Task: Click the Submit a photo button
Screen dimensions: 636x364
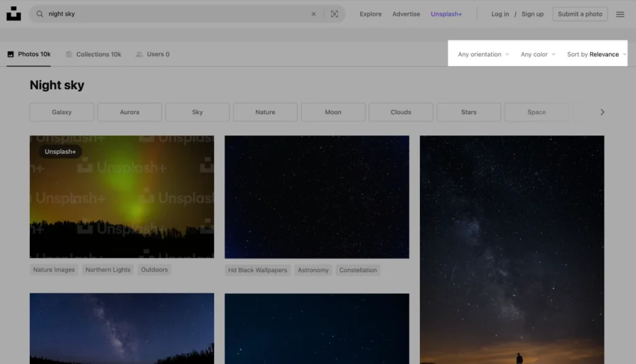Action: (579, 14)
